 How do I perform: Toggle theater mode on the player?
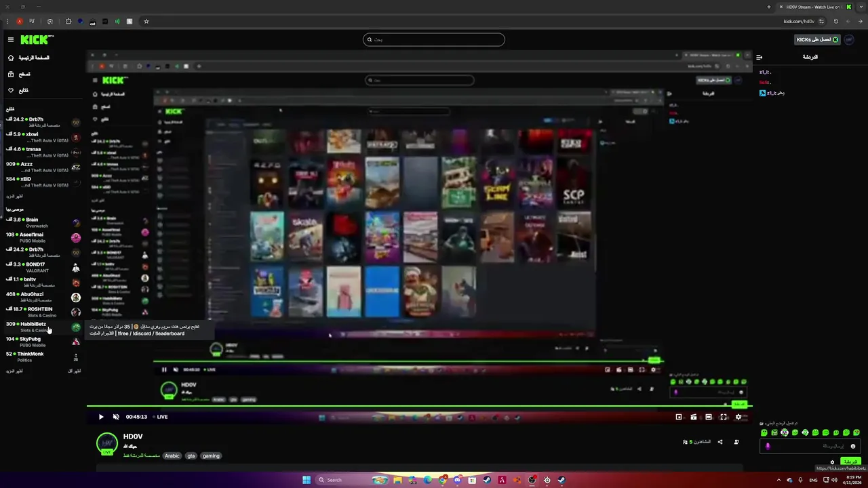tap(709, 417)
